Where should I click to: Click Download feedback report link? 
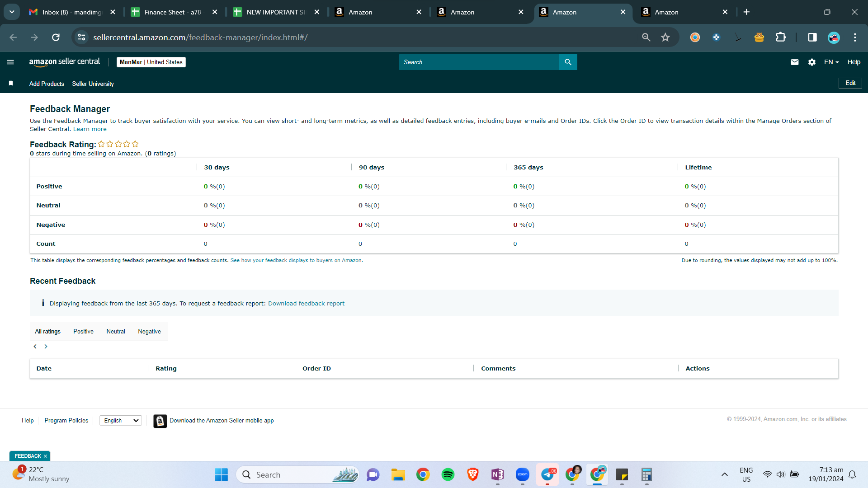tap(306, 304)
